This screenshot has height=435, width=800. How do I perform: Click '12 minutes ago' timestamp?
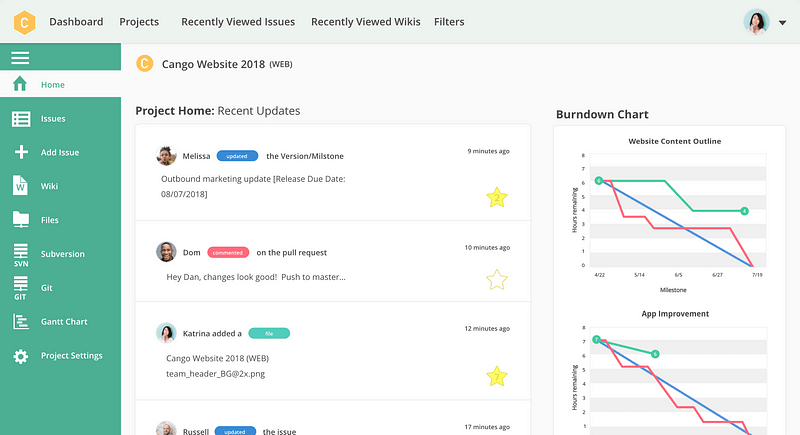click(x=487, y=328)
